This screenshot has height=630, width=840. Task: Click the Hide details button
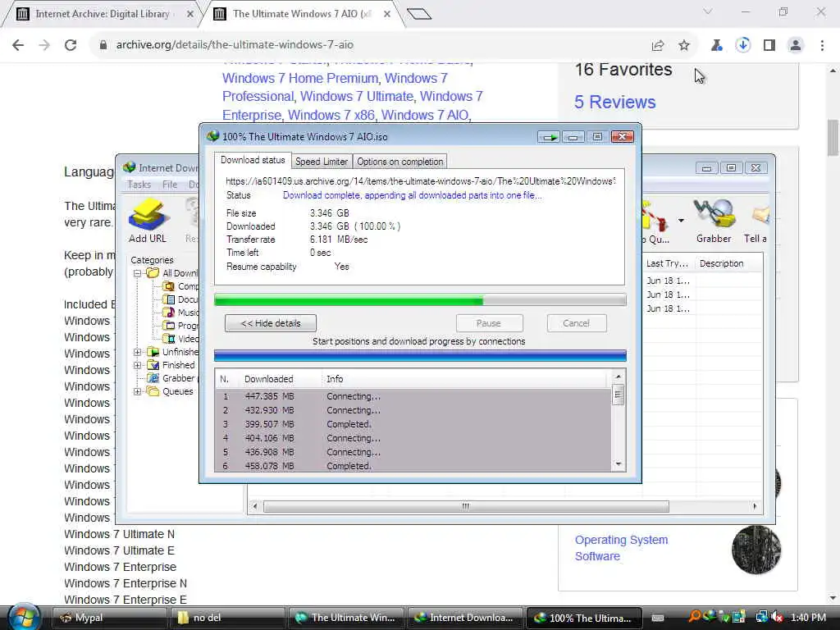(x=271, y=323)
